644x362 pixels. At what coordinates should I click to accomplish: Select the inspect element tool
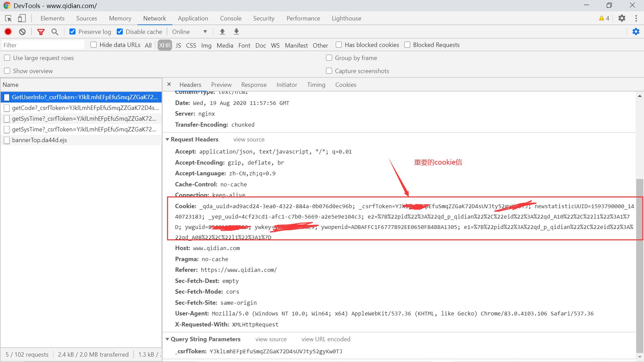coord(8,18)
